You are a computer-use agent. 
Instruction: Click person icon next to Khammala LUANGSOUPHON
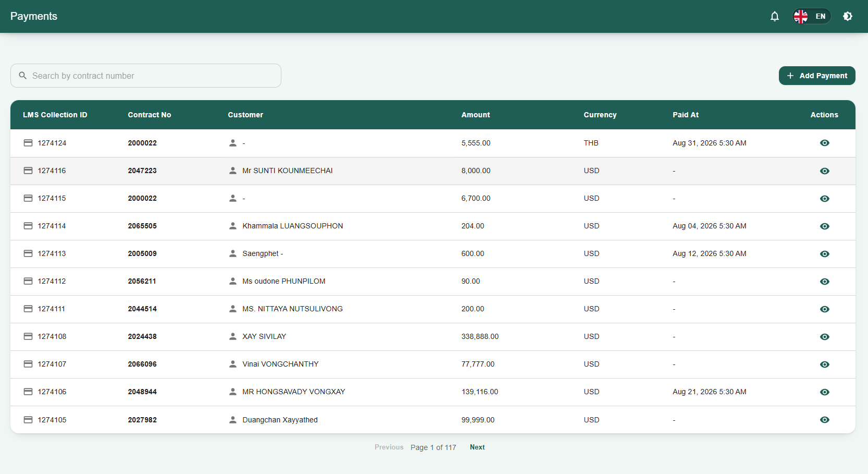(x=233, y=226)
